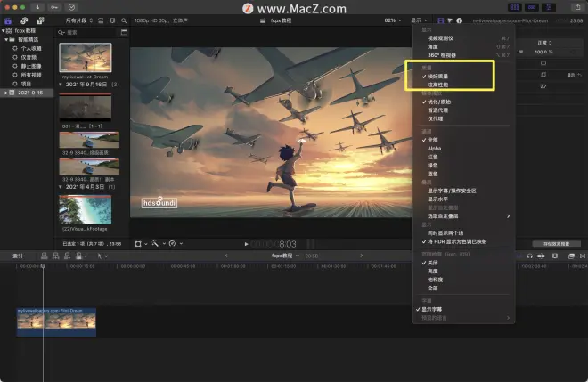
Task: Click the transitions browser icon
Action: 583,256
